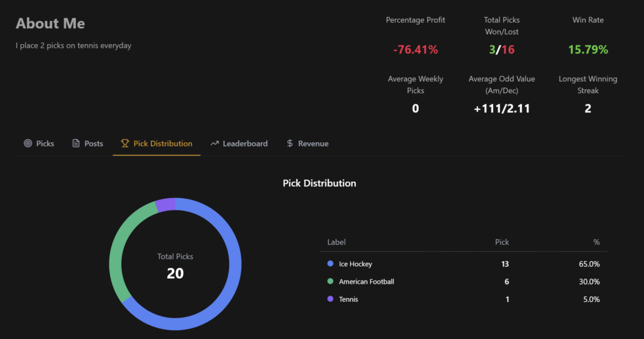
Task: Click the Label column header
Action: coord(336,242)
